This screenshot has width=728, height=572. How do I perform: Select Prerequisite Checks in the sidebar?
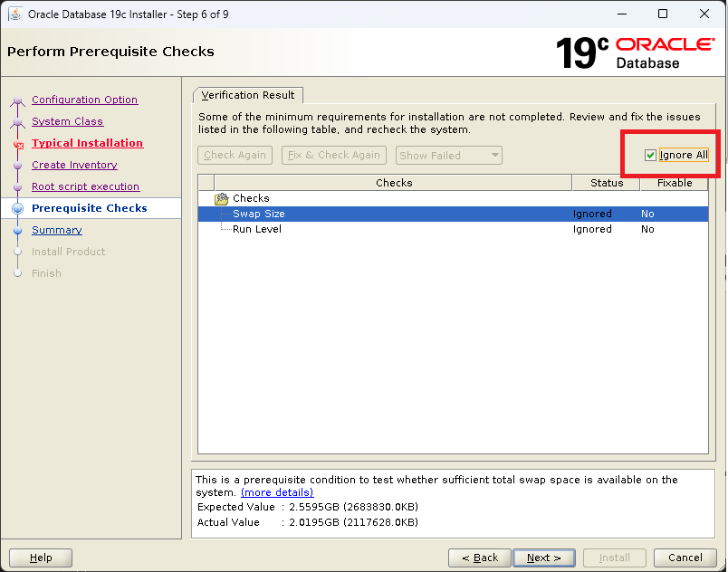click(x=89, y=208)
